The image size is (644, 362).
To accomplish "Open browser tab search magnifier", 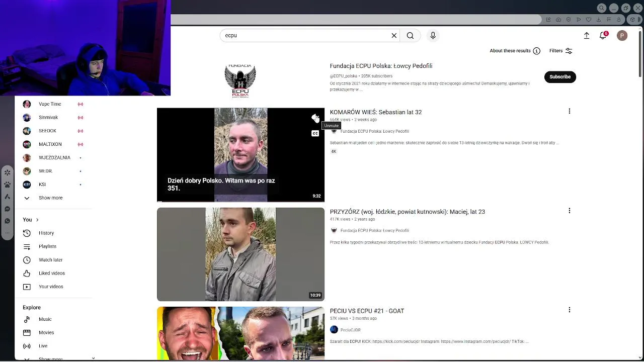I will click(x=602, y=8).
